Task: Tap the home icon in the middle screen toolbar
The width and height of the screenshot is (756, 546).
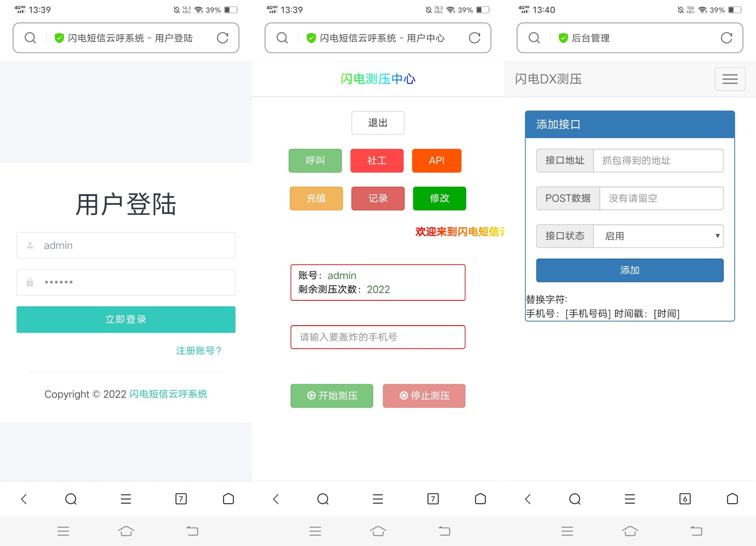Action: (480, 499)
